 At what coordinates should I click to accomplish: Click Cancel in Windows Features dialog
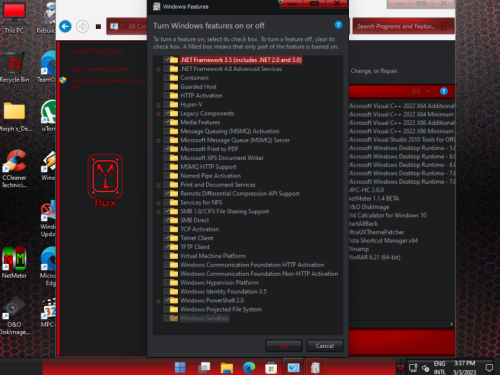(325, 346)
